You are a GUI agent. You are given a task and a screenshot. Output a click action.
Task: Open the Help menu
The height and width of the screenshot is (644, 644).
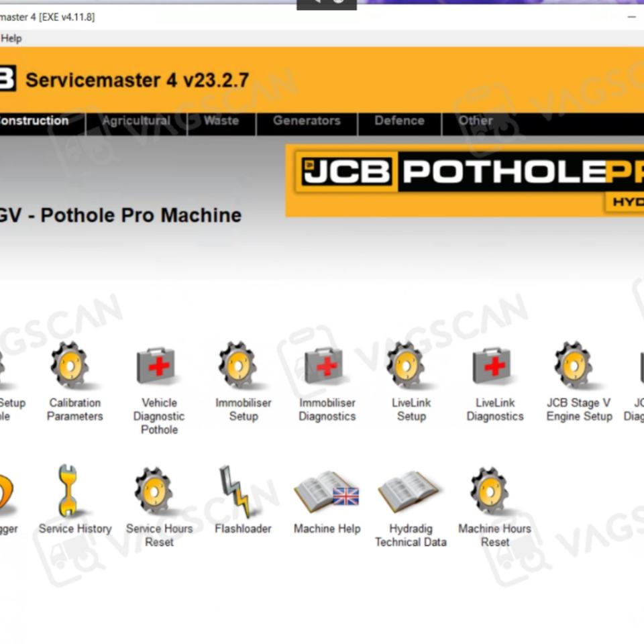[x=11, y=39]
